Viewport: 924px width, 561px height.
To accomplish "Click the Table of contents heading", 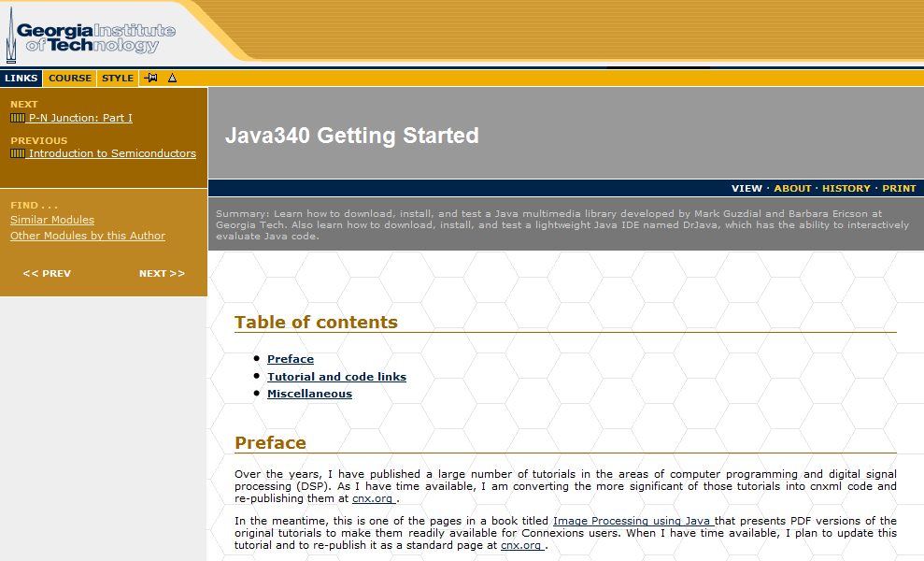I will tap(316, 322).
